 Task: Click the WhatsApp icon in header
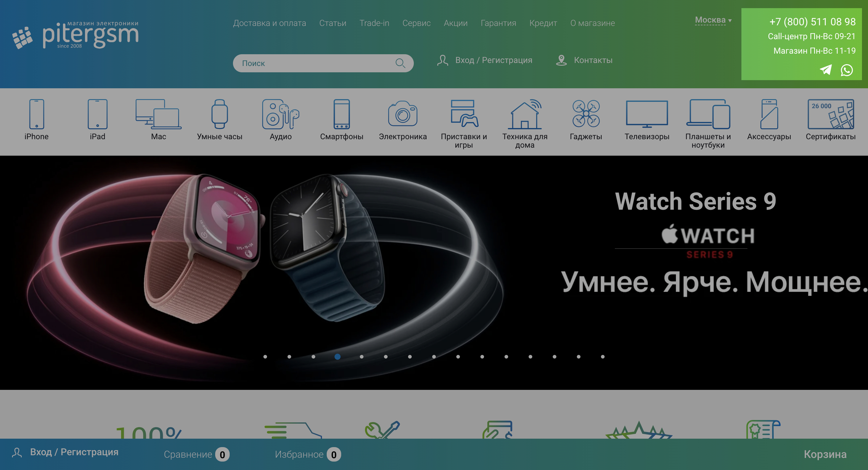(847, 70)
